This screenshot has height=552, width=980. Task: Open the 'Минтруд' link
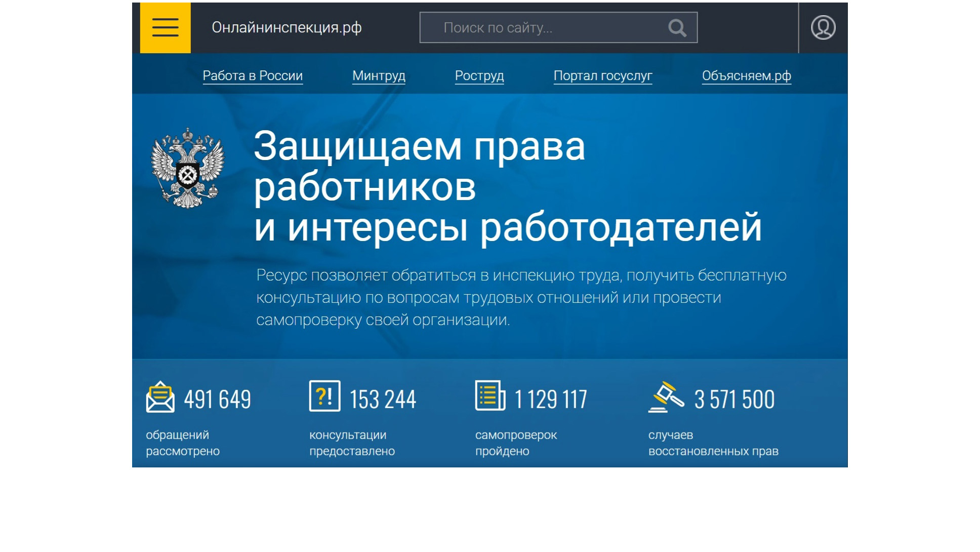(x=379, y=76)
